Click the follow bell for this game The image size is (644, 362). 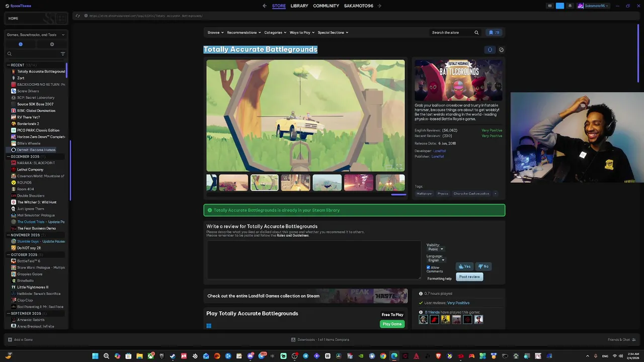coord(490,50)
